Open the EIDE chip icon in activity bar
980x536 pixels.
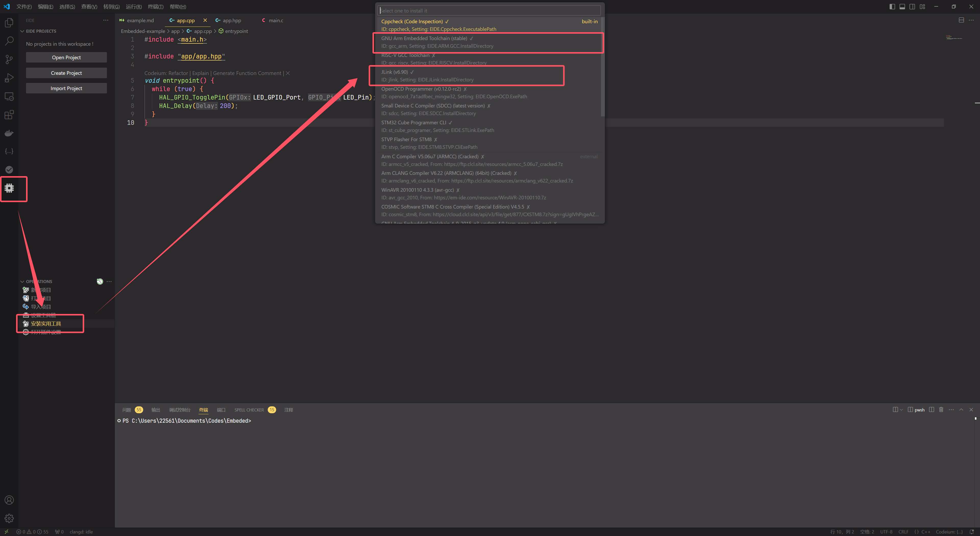point(9,188)
